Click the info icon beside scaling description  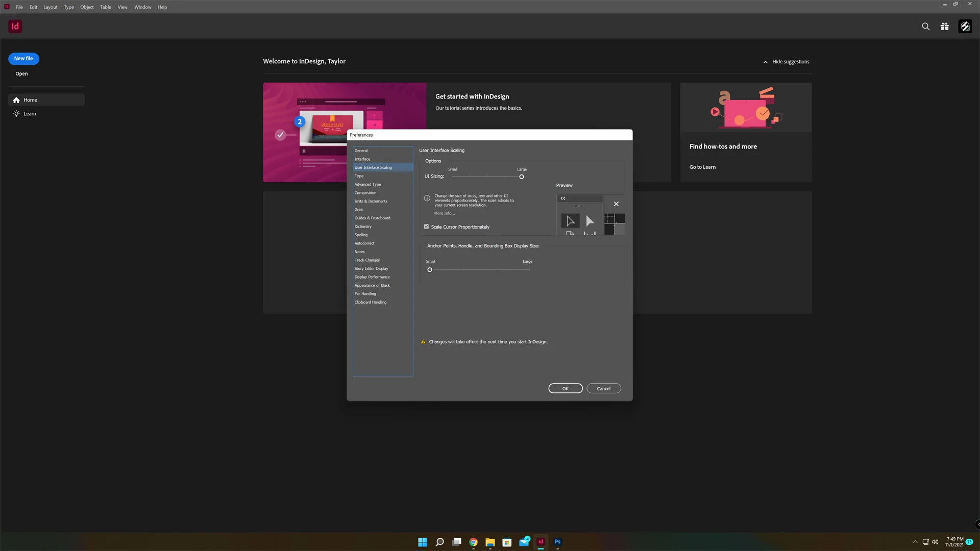[427, 198]
